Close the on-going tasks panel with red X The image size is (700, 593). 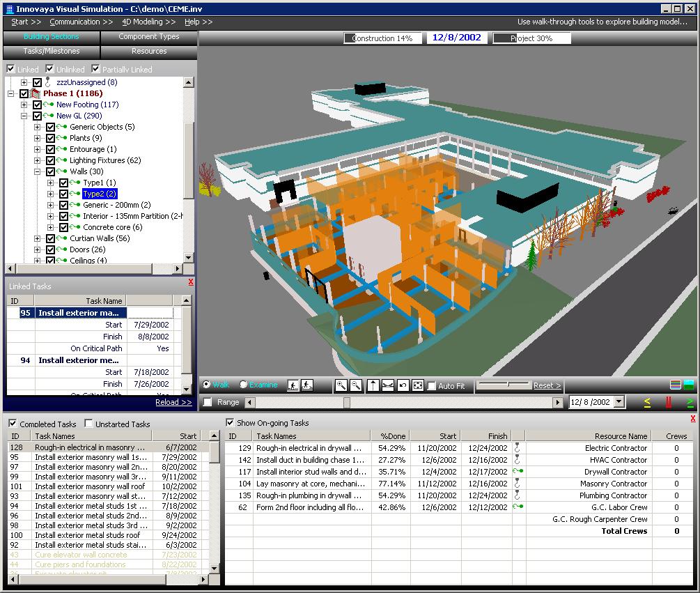click(x=693, y=418)
